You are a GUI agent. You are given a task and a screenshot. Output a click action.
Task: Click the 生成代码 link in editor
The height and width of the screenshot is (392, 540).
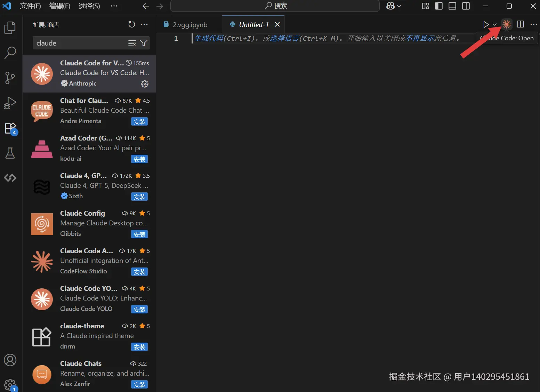pos(209,38)
